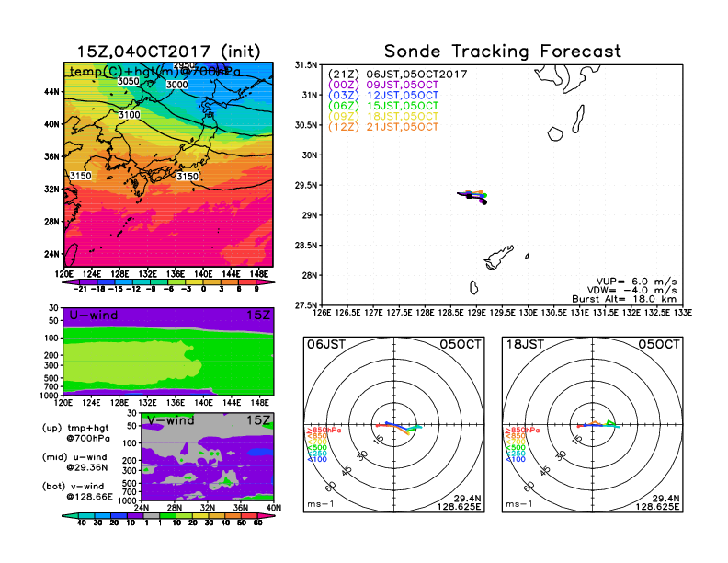The width and height of the screenshot is (728, 563).
Task: Click the "Sonde Tracking Forecast" title
Action: [x=503, y=52]
